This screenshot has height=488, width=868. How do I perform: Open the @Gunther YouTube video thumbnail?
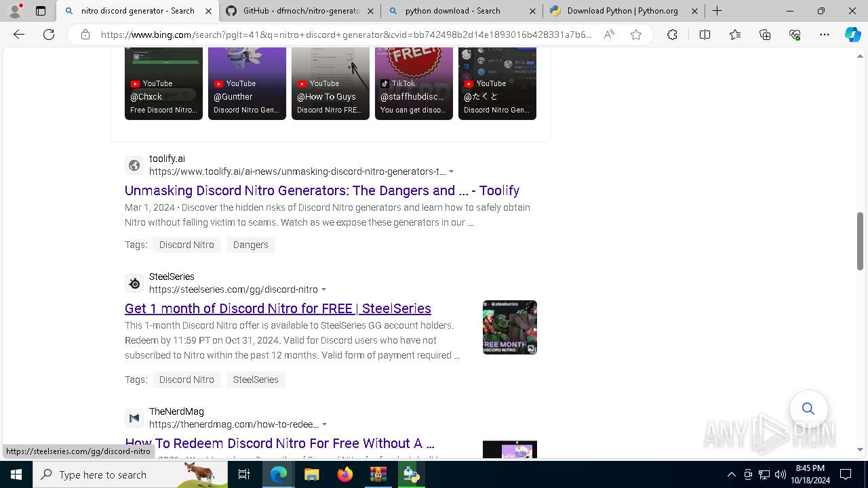click(x=247, y=83)
